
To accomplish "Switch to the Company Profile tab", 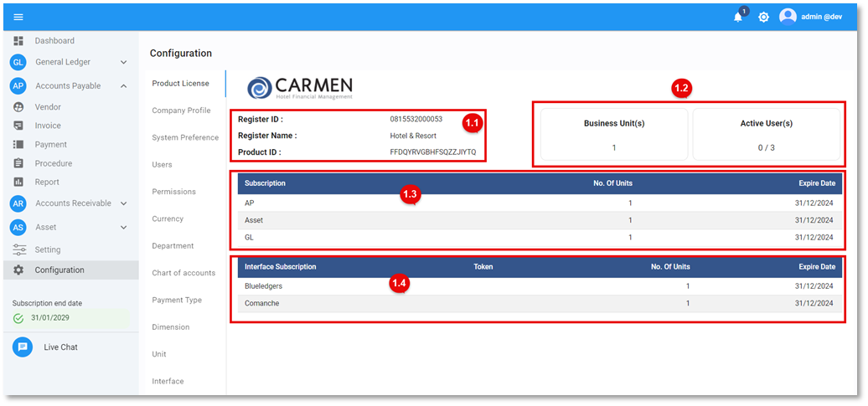I will point(181,110).
